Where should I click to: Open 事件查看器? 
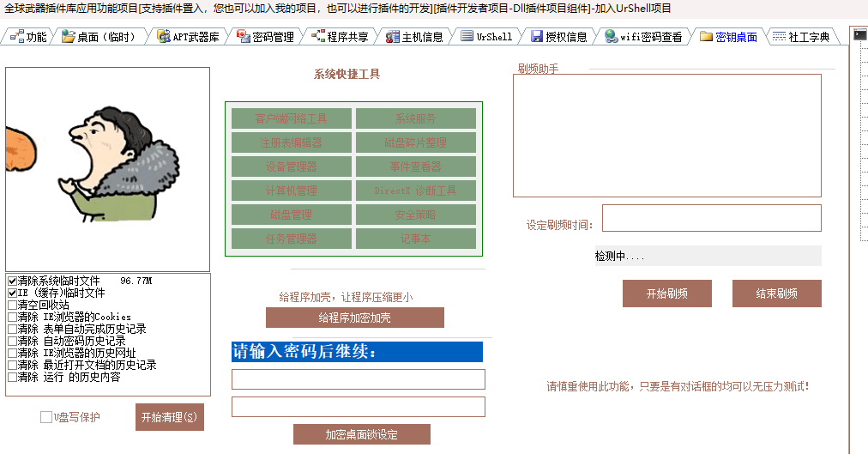416,166
